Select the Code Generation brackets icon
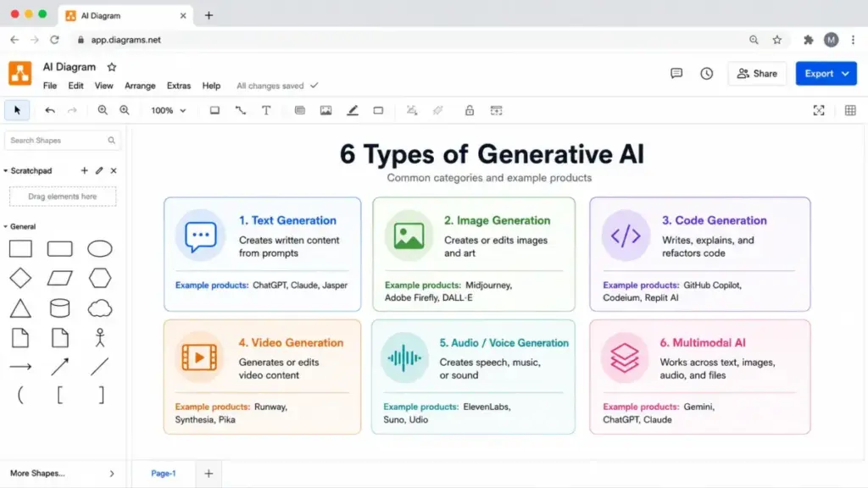Viewport: 868px width, 488px height. coord(626,236)
